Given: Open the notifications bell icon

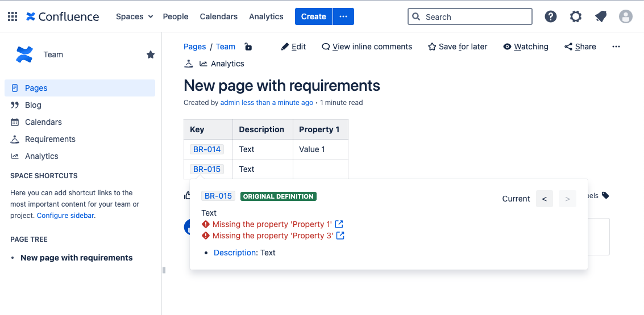Looking at the screenshot, I should [600, 16].
